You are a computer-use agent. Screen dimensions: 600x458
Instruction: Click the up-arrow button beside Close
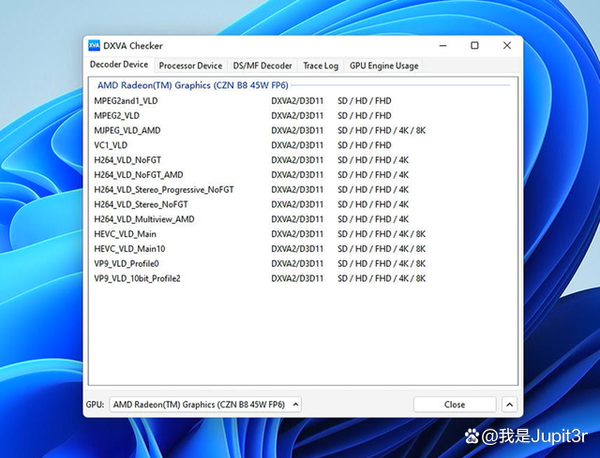pyautogui.click(x=509, y=404)
